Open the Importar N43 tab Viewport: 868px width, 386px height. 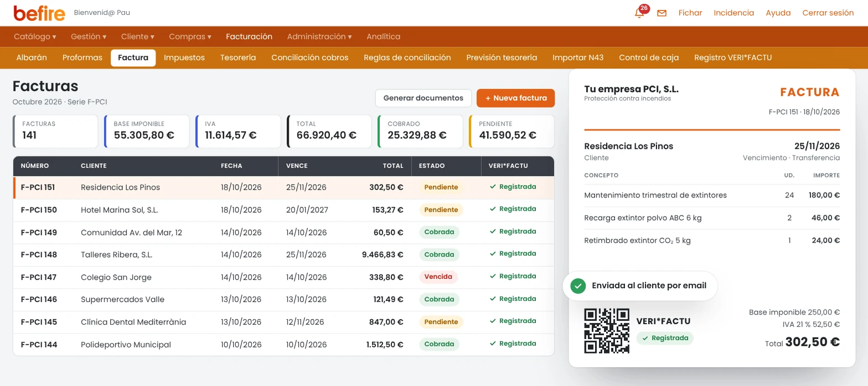(578, 58)
